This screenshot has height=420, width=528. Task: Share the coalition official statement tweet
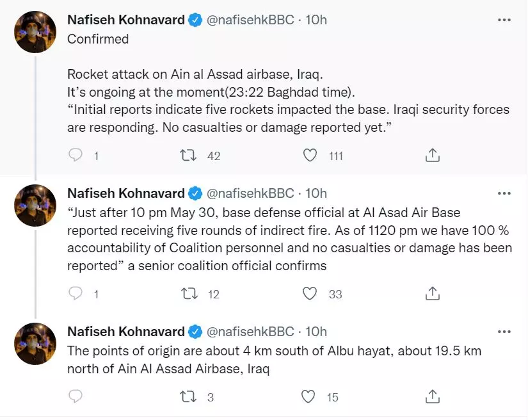(432, 294)
